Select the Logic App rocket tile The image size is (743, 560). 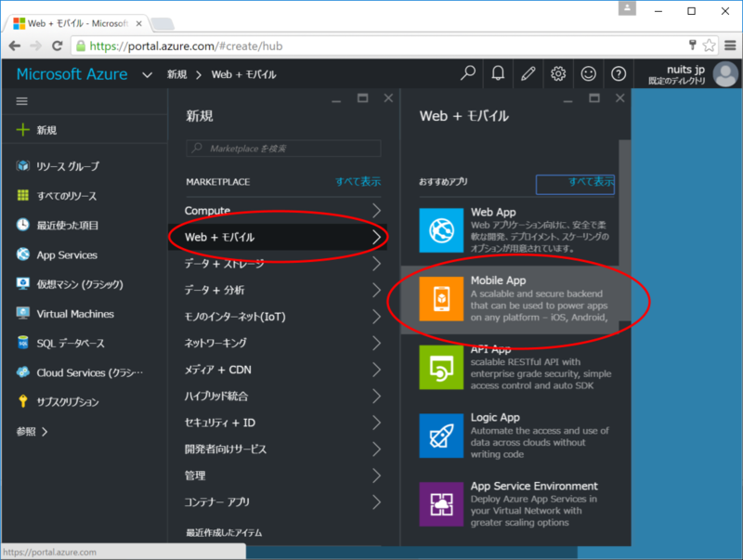tap(441, 436)
